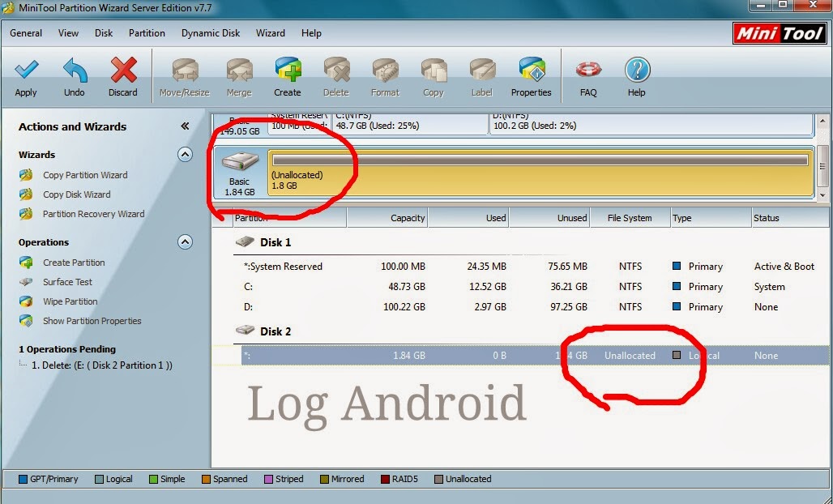
Task: Select the C:(NTFS) 48.7 GB disk map block
Action: point(409,124)
